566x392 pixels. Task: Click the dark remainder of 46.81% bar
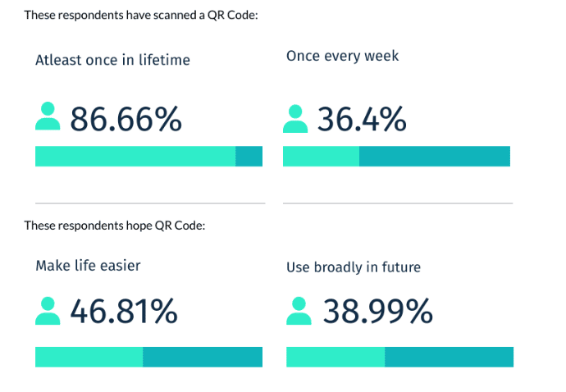(203, 357)
